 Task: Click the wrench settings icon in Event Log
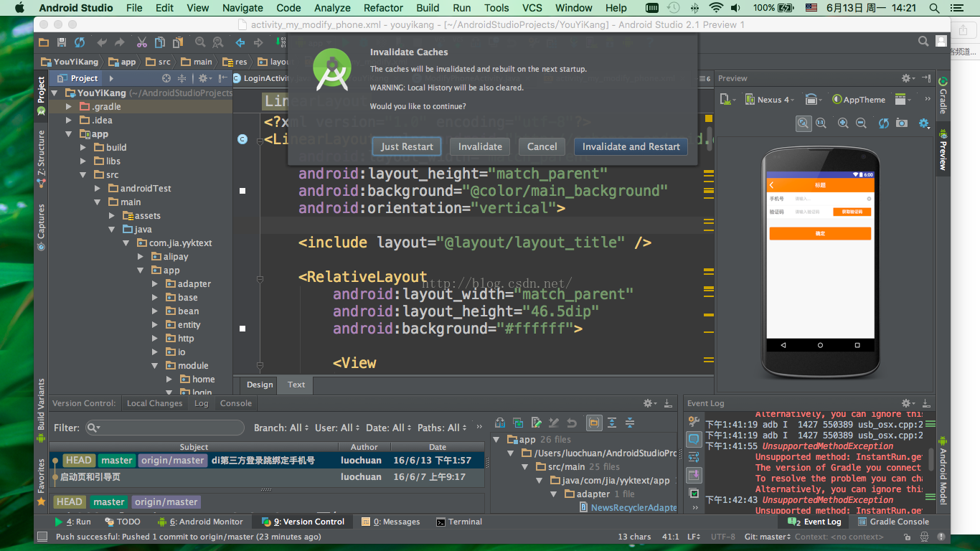coord(694,421)
